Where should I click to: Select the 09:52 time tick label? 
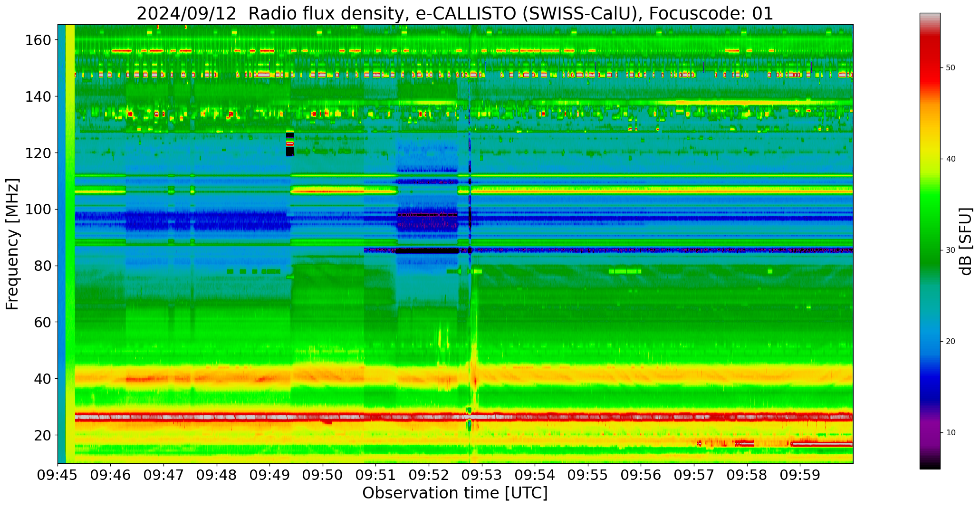429,476
